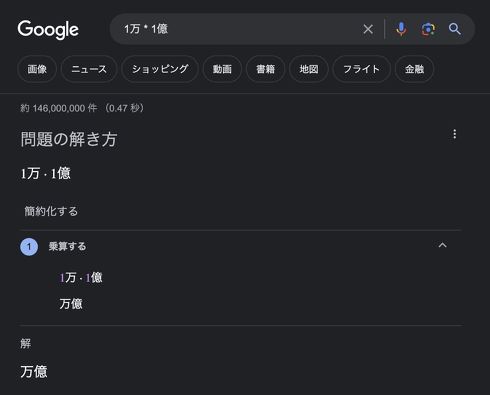The image size is (490, 395).
Task: Open the 地図 filter
Action: pos(309,69)
